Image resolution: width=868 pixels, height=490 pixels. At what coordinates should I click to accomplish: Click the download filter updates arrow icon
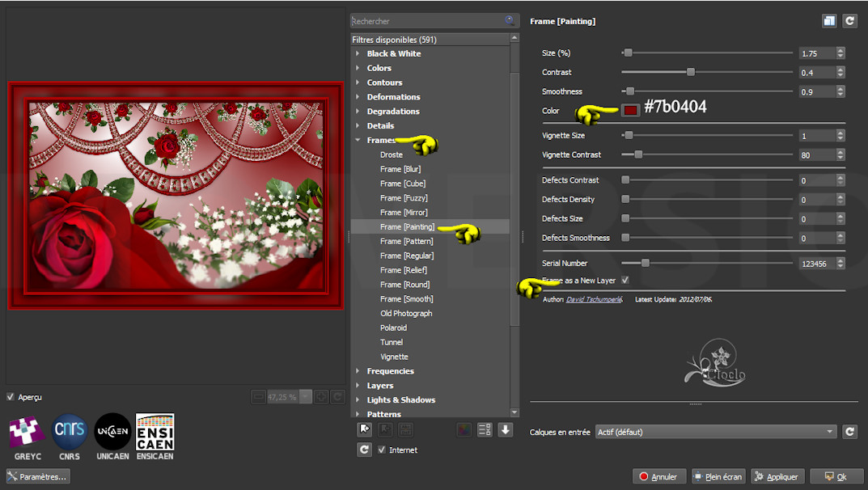(506, 430)
